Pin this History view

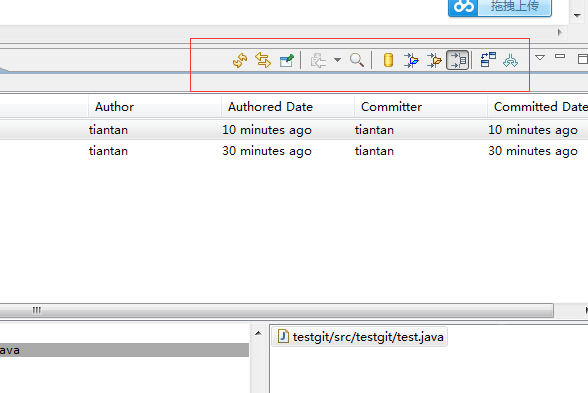(x=287, y=60)
